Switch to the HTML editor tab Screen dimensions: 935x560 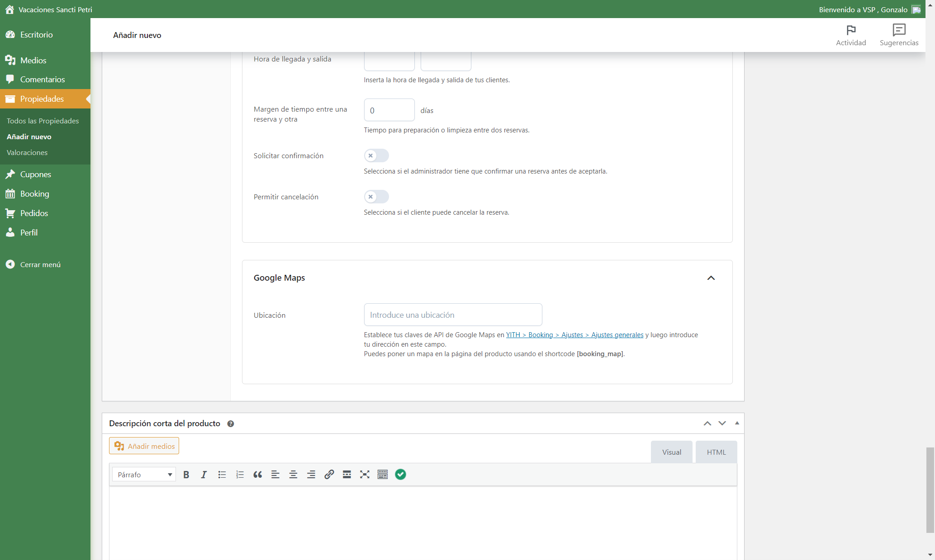pyautogui.click(x=717, y=452)
